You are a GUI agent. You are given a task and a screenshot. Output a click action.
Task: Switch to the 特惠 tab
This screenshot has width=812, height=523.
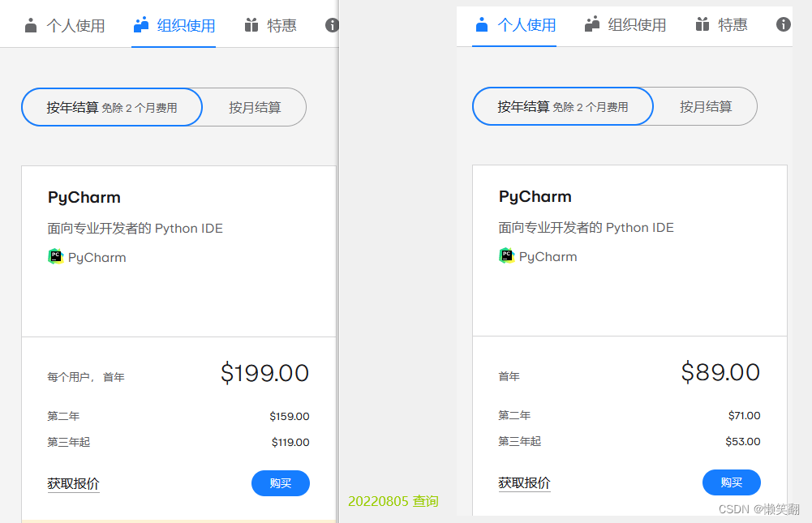[x=281, y=24]
